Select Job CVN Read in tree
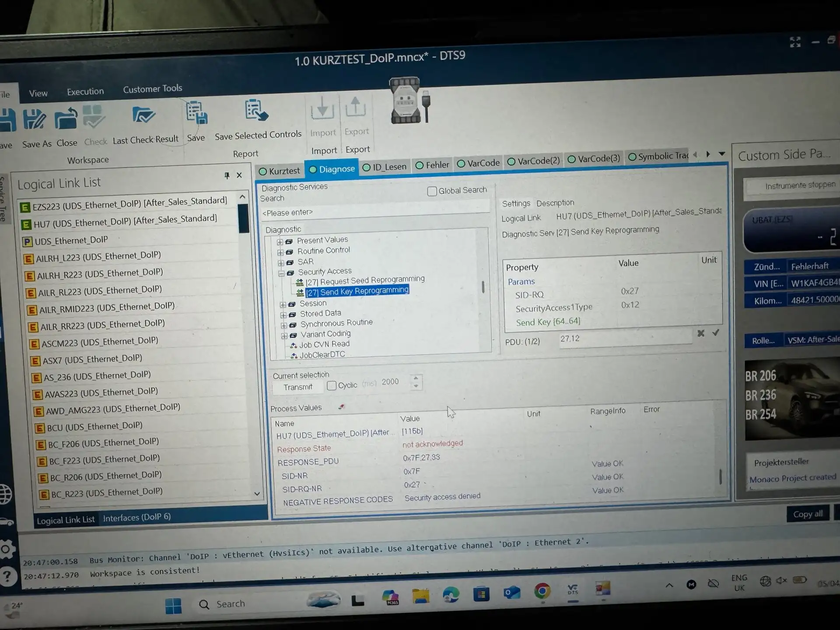 click(324, 344)
